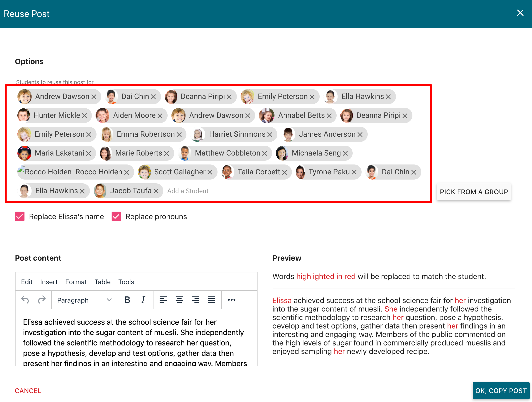The height and width of the screenshot is (402, 532).
Task: Open the Paragraph style dropdown
Action: click(x=84, y=300)
